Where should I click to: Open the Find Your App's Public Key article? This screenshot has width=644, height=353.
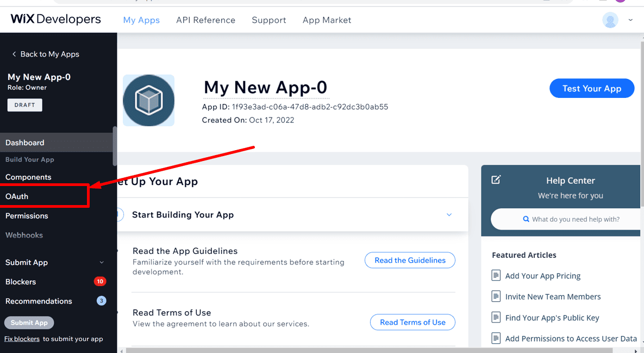point(552,318)
